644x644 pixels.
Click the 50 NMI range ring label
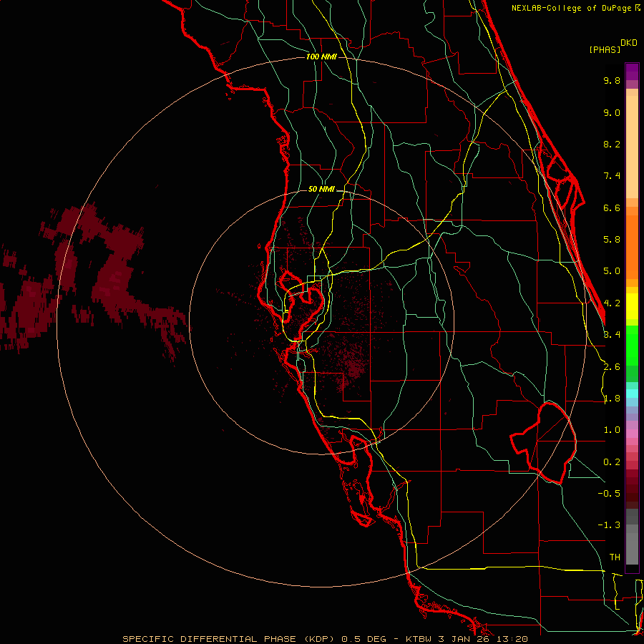[321, 190]
